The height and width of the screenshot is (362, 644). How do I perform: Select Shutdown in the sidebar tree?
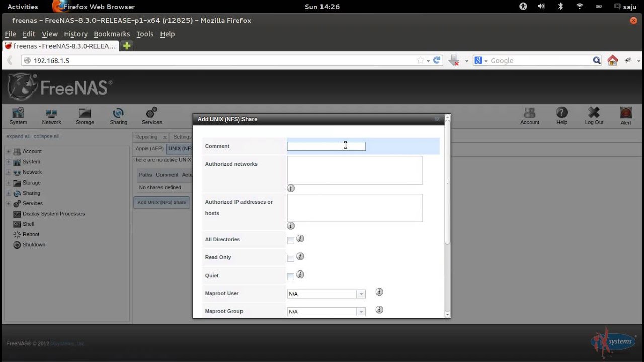34,245
